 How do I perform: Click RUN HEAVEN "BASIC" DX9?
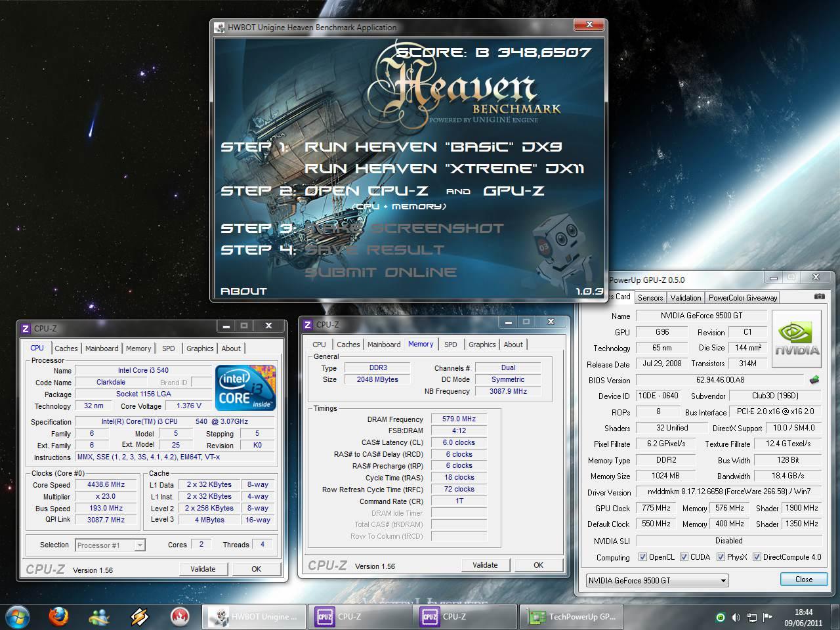pos(433,147)
